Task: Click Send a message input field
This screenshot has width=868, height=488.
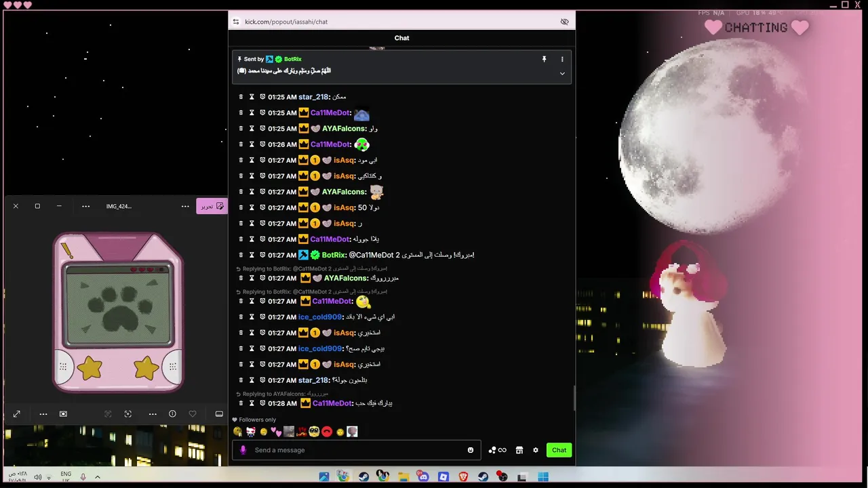Action: click(x=356, y=450)
